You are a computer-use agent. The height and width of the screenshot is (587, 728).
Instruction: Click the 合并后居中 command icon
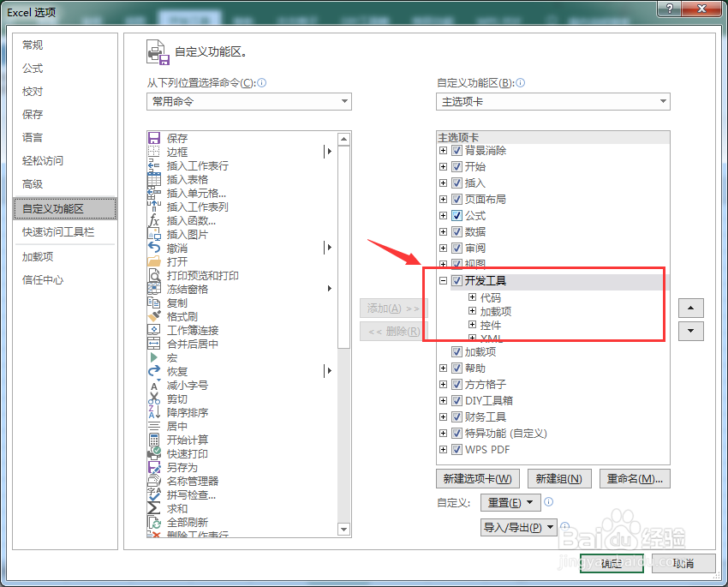pos(156,344)
